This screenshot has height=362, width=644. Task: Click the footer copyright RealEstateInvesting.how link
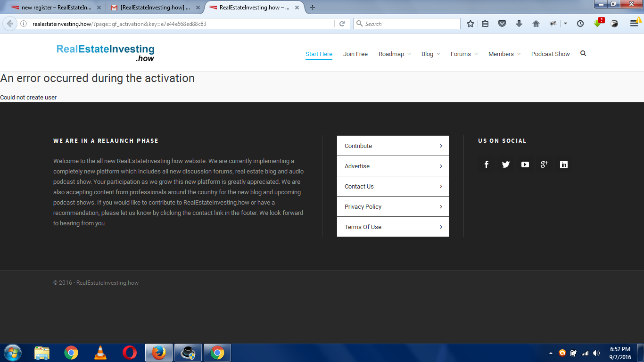click(107, 283)
